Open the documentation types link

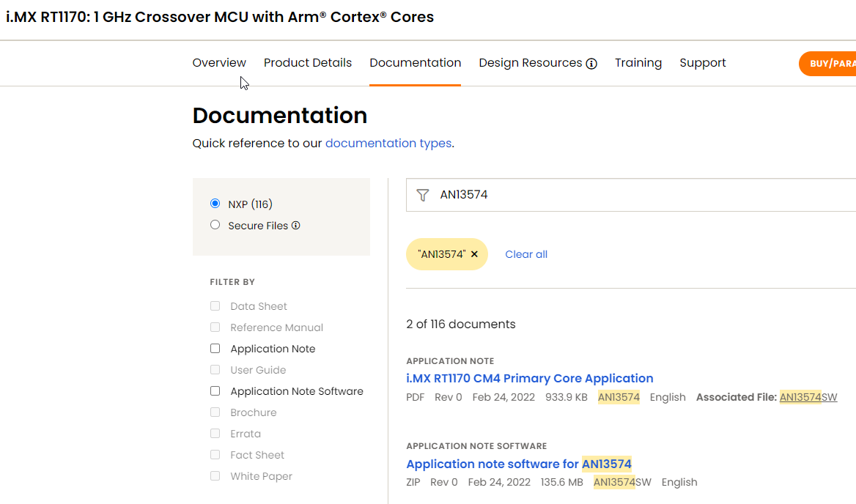[388, 143]
